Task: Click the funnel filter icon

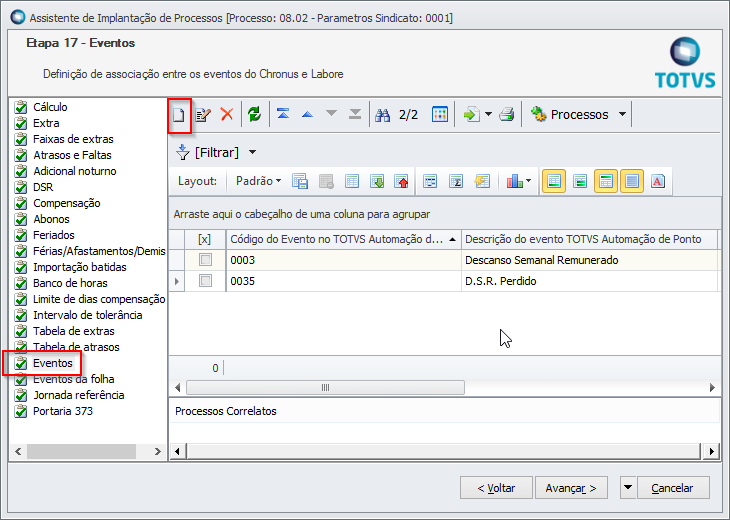Action: pyautogui.click(x=182, y=152)
